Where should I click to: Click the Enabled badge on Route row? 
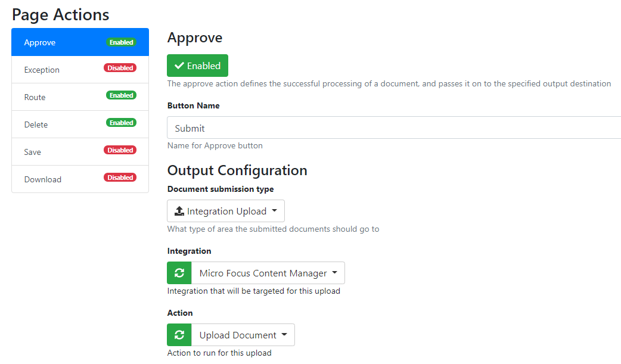pos(121,95)
